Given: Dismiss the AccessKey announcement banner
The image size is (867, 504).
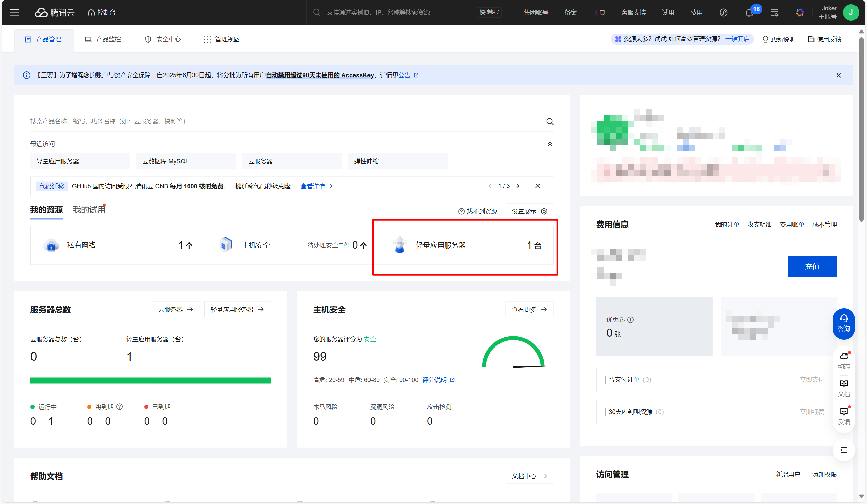Looking at the screenshot, I should click(838, 75).
